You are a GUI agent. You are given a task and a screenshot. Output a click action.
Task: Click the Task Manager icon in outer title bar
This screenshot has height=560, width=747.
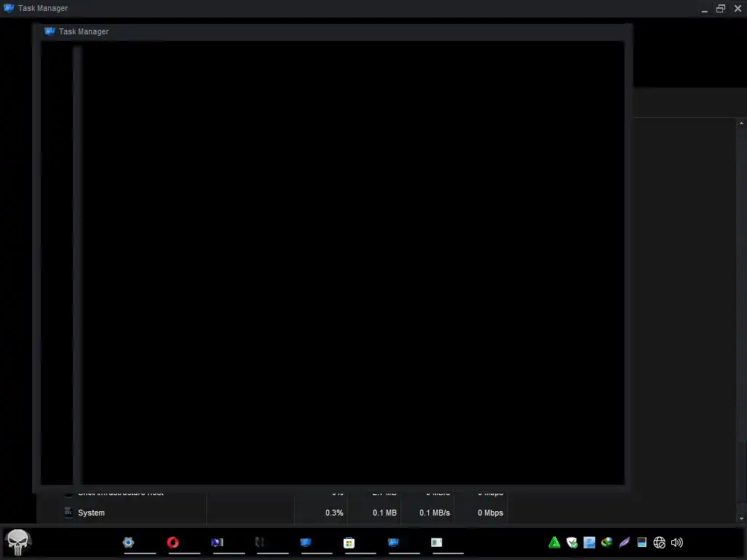(x=9, y=7)
